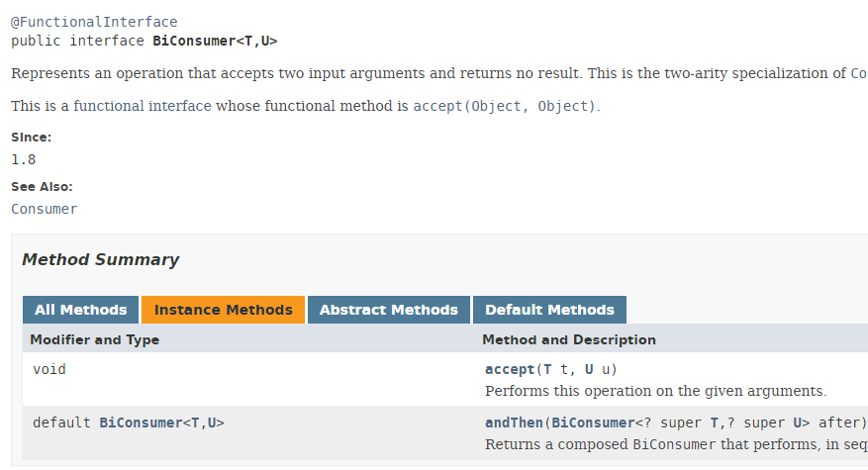Screen dimensions: 868x470
Task: Select the Instance Methods tab
Action: click(x=223, y=310)
